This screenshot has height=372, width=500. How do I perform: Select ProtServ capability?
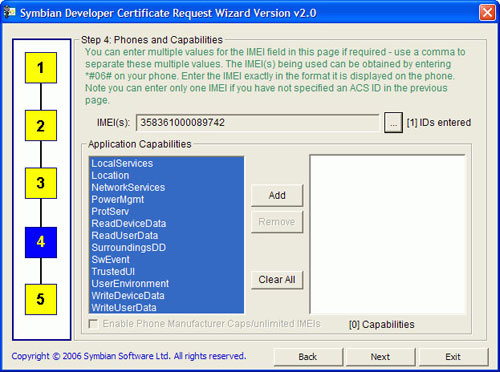pos(166,211)
